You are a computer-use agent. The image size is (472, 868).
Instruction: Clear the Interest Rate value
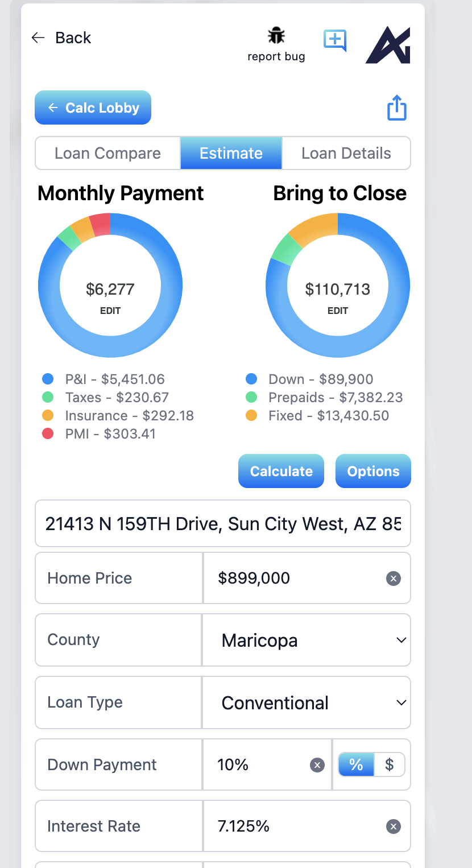pos(394,826)
